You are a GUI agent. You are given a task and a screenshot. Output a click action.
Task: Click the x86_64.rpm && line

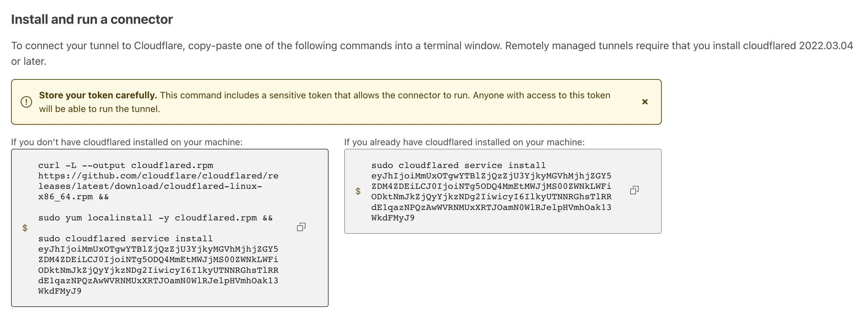coord(74,197)
